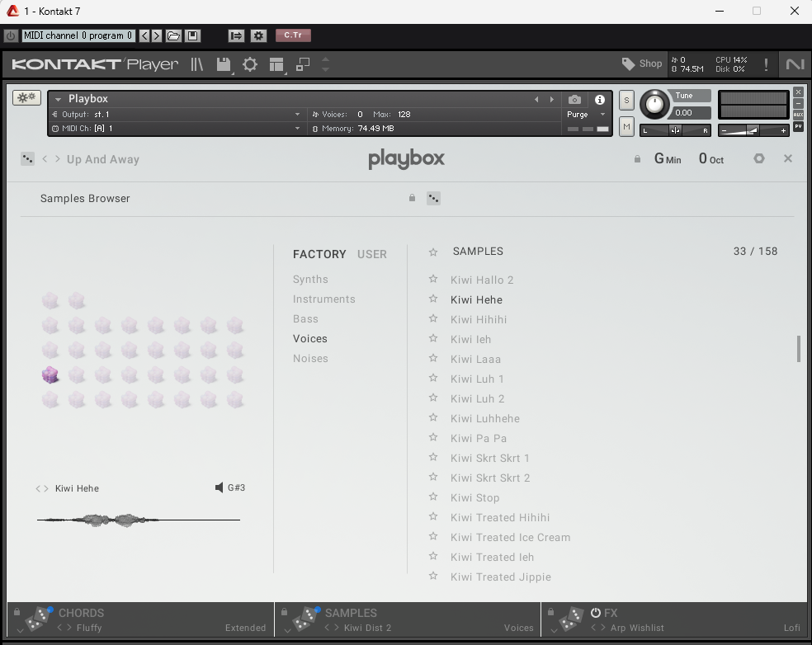Image resolution: width=812 pixels, height=645 pixels.
Task: Randomize samples with the browser dice icon
Action: tap(433, 198)
